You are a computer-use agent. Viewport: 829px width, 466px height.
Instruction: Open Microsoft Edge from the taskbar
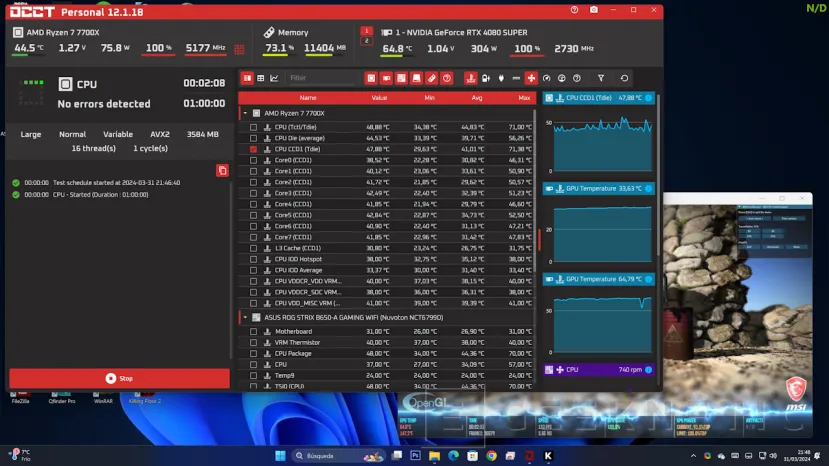(454, 456)
